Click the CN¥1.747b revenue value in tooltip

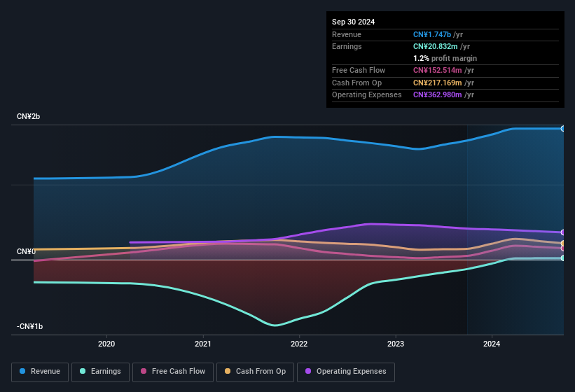point(434,34)
